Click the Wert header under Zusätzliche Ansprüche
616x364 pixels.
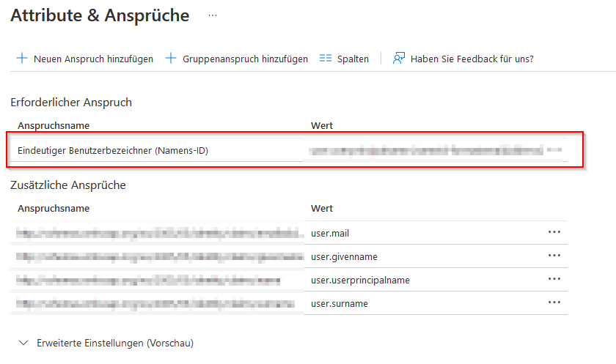click(322, 208)
